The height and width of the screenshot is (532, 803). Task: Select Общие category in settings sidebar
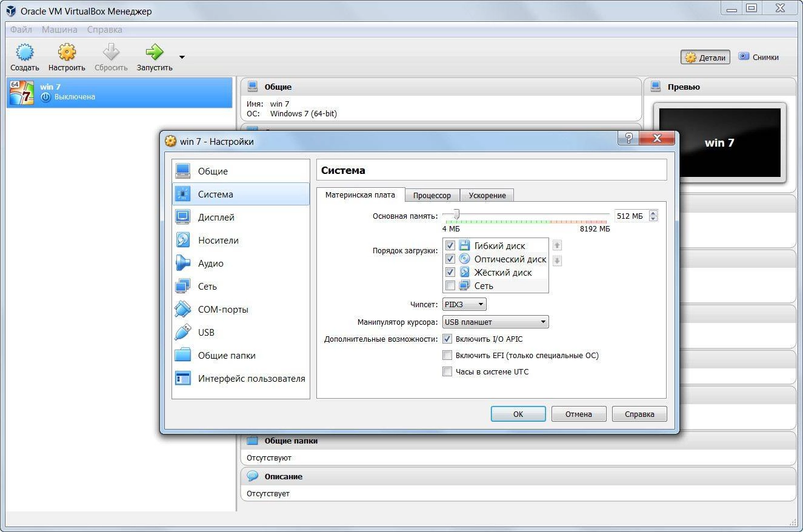[x=241, y=171]
